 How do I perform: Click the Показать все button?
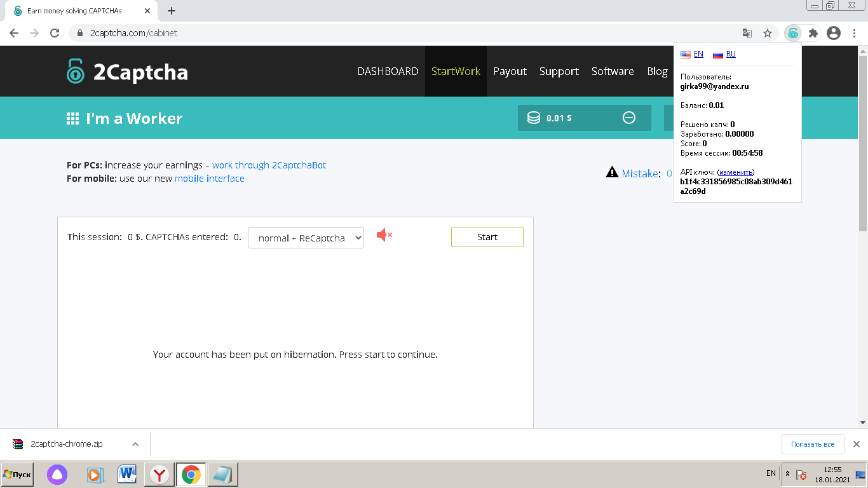click(813, 444)
